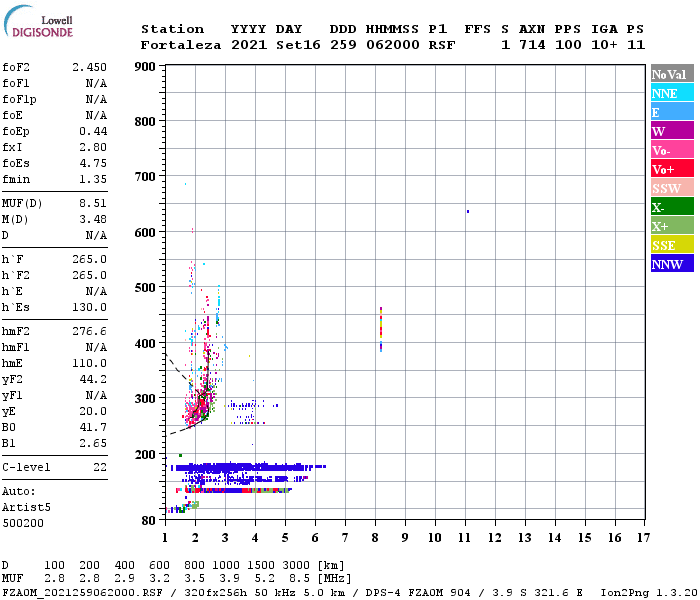Image resolution: width=700 pixels, height=600 pixels.
Task: Select the SSE yellow legend swatch
Action: coord(672,245)
